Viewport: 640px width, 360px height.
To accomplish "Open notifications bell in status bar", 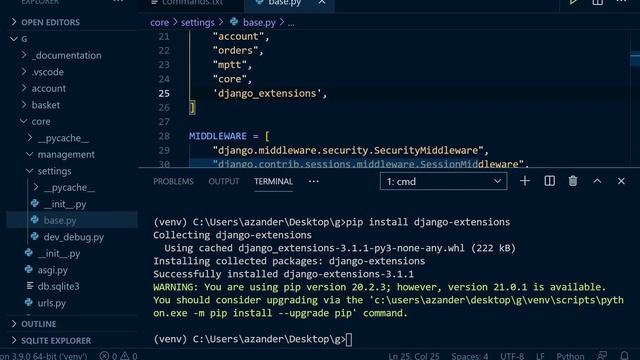I will click(624, 356).
